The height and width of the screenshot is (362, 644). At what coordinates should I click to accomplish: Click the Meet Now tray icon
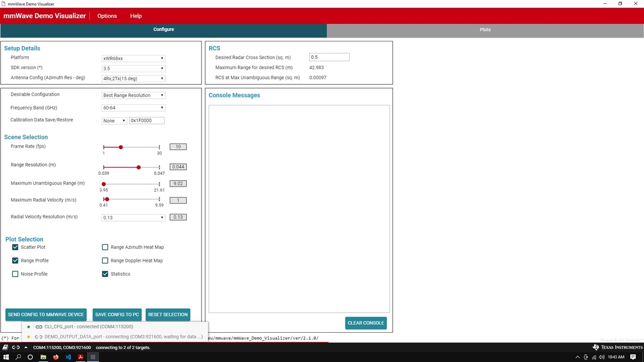coord(586,357)
